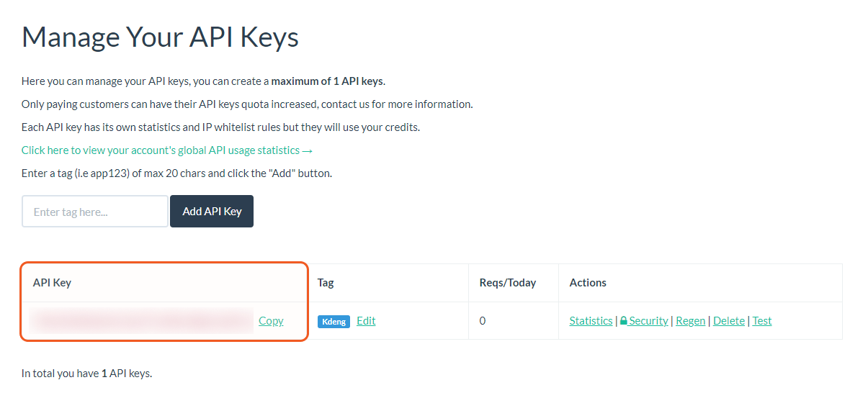Delete the API key
Image resolution: width=868 pixels, height=416 pixels.
tap(729, 321)
